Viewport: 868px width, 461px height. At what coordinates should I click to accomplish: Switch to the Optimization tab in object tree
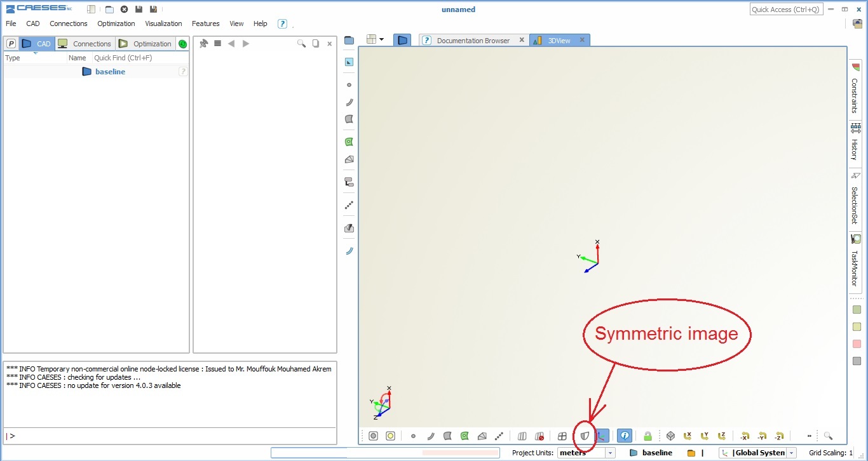(146, 44)
